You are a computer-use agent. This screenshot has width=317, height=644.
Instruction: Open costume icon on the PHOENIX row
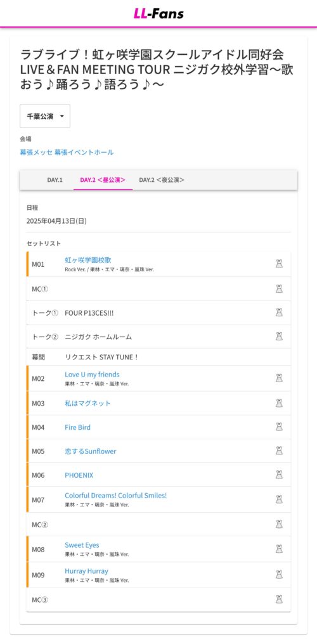pos(279,475)
